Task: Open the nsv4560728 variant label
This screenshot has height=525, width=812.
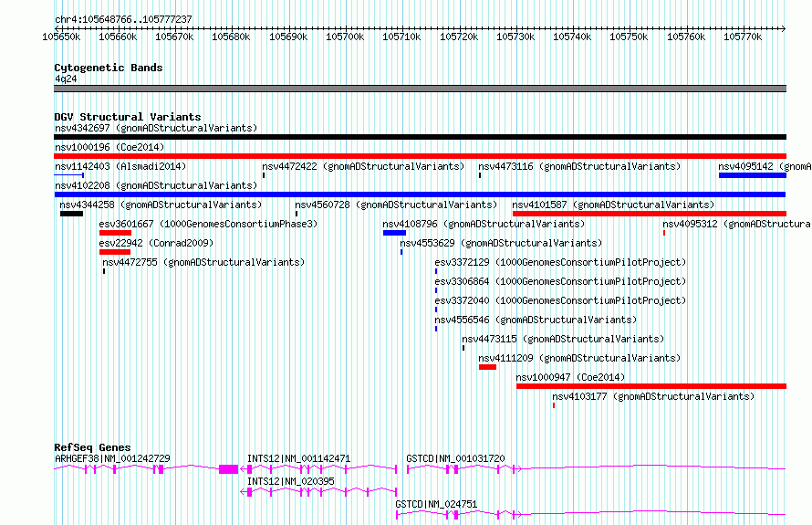Action: [x=396, y=205]
